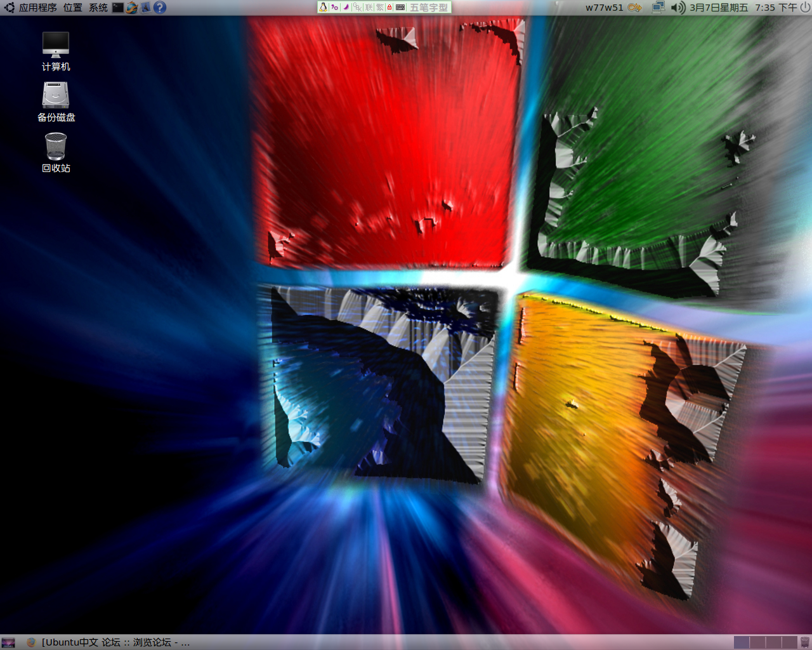
Task: Open the volume speaker control
Action: [x=678, y=8]
